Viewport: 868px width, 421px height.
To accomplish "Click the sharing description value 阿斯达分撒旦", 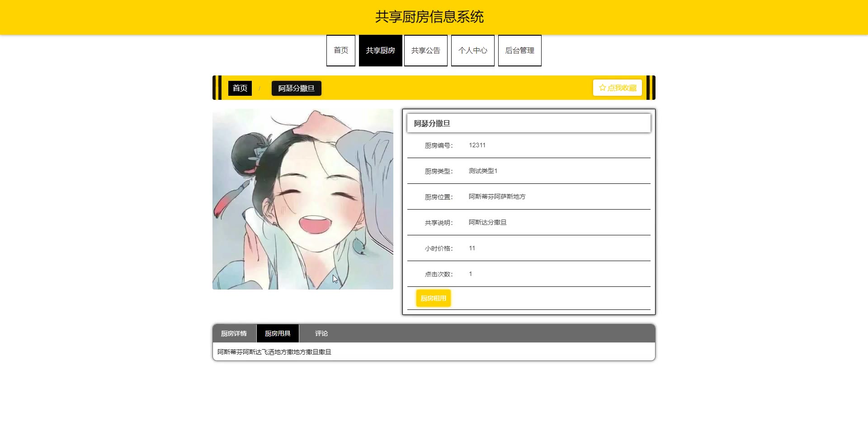I will (x=488, y=222).
